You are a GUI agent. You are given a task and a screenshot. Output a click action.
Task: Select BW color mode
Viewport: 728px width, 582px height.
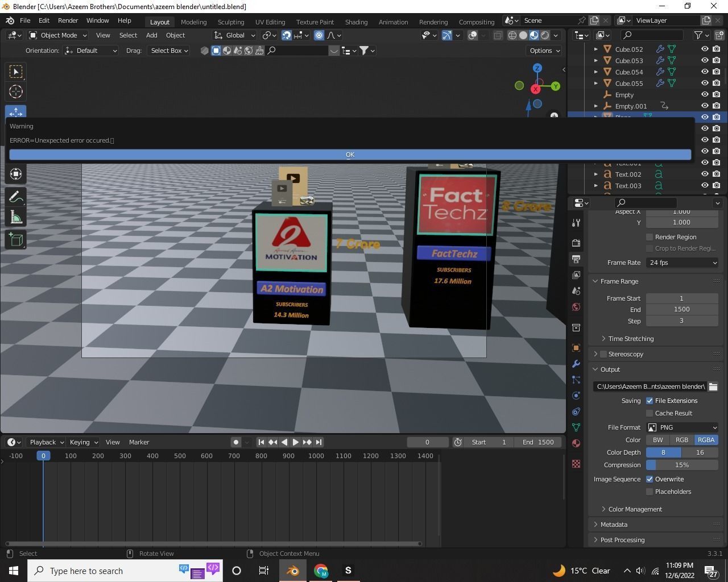pyautogui.click(x=657, y=440)
